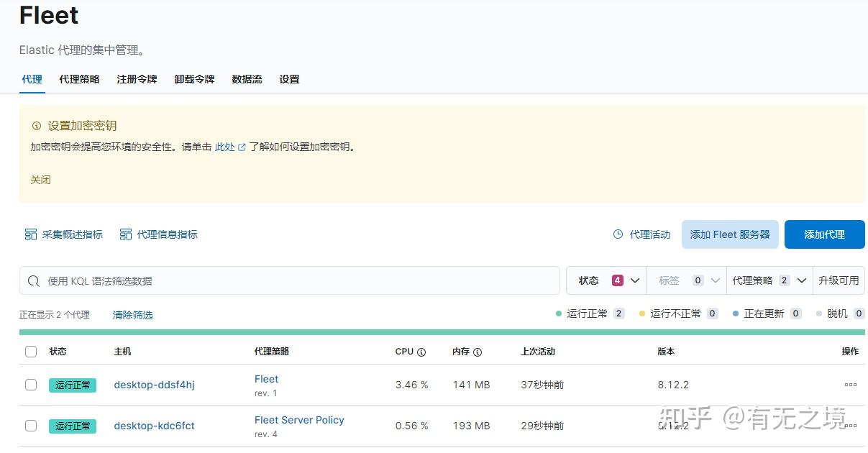
Task: Click the 内存 column info icon
Action: [478, 352]
